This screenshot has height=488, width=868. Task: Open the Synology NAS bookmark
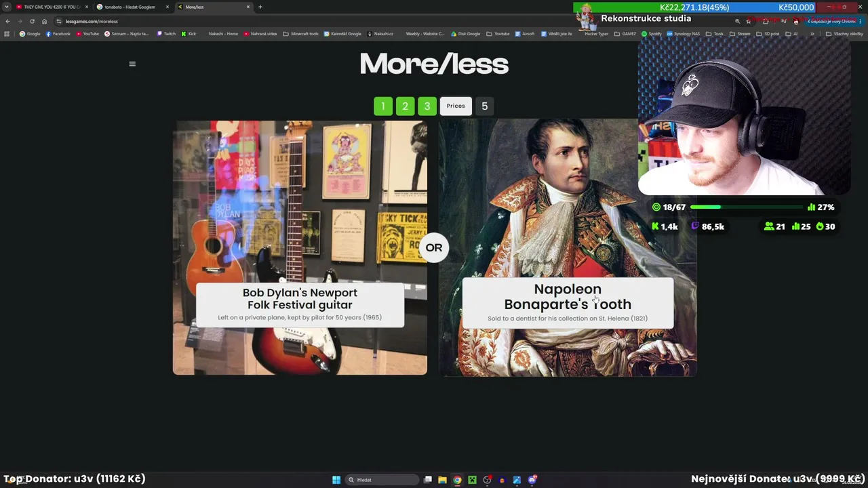click(684, 34)
